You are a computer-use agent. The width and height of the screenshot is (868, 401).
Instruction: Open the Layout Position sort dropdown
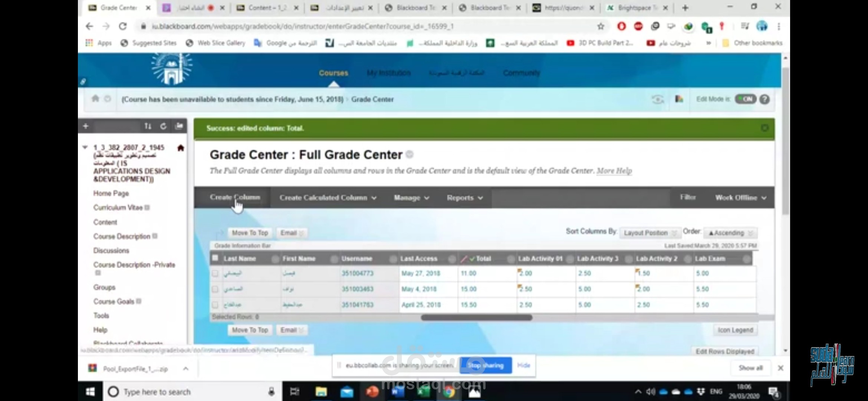tap(650, 233)
